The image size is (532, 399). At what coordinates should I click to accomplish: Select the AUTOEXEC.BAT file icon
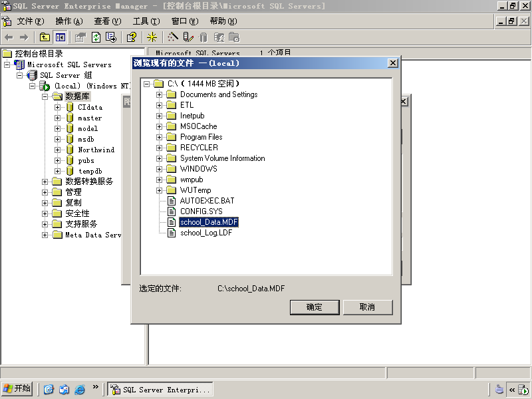tap(172, 201)
